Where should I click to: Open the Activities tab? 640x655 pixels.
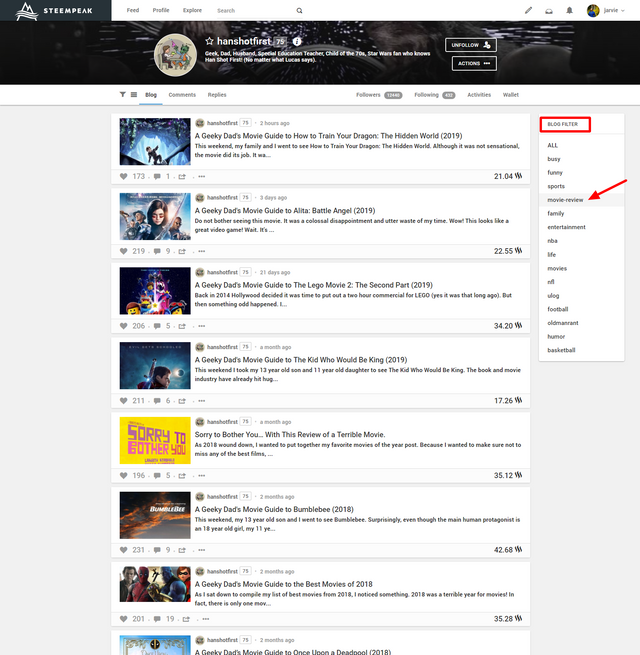point(479,95)
